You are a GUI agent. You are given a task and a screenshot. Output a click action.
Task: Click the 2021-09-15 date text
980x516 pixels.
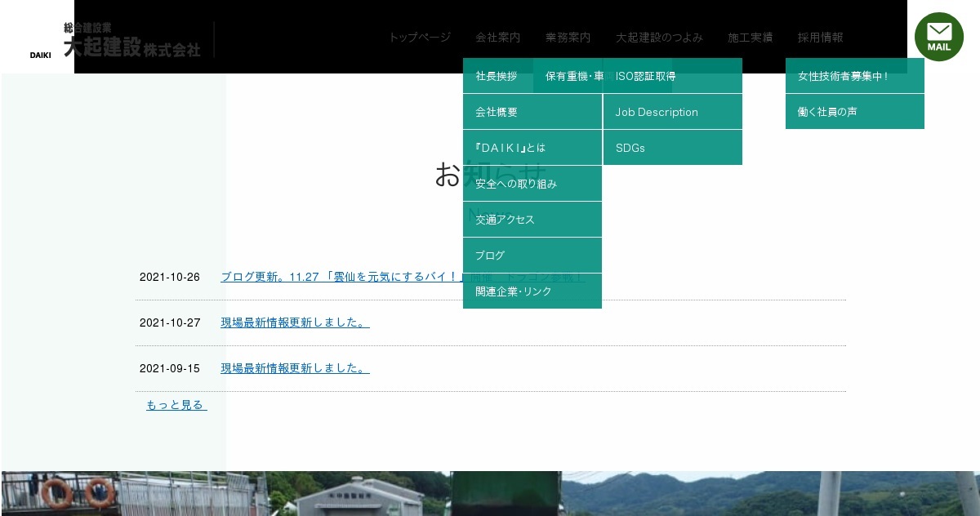[x=170, y=368]
